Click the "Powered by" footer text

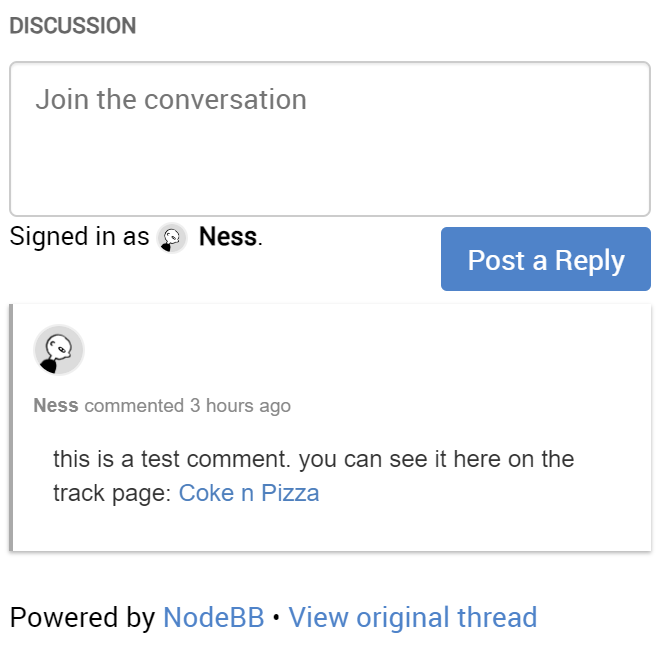pos(82,618)
